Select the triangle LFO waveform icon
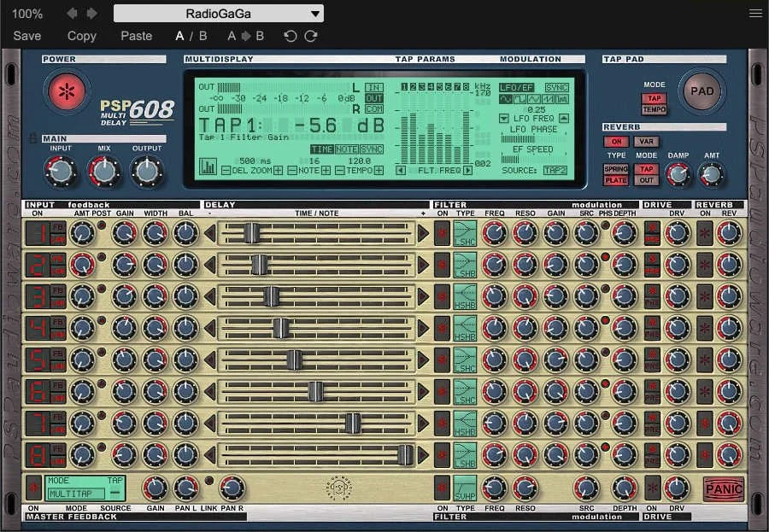This screenshot has width=769, height=532. 534,100
